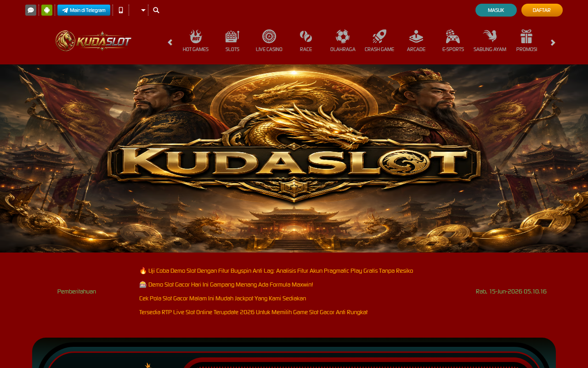588x368 pixels.
Task: Open search with the magnifier icon
Action: coord(156,10)
